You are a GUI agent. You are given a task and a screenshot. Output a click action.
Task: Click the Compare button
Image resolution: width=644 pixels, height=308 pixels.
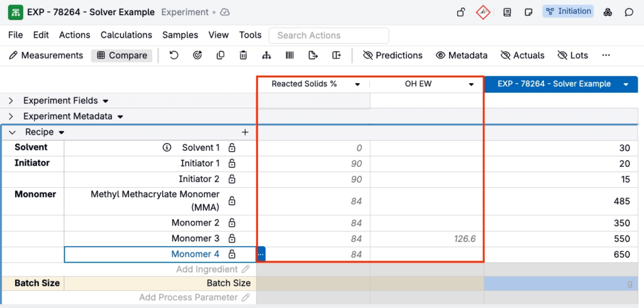122,55
